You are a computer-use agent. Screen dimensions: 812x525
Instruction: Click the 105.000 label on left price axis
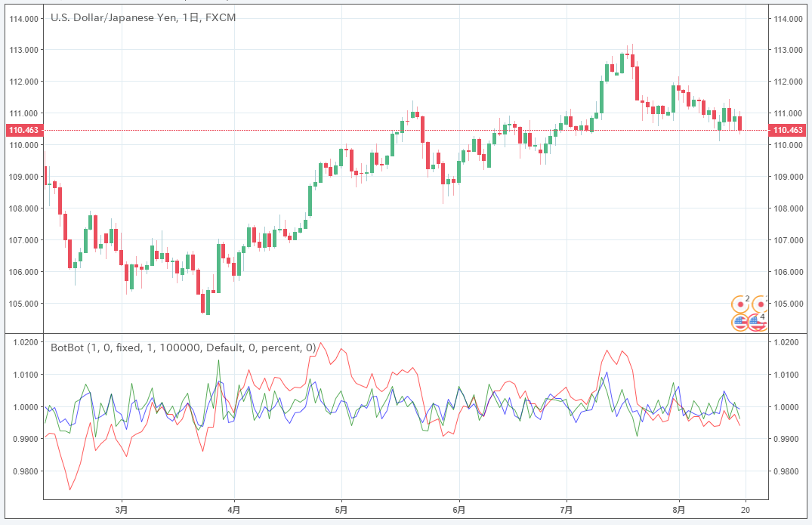click(x=24, y=304)
